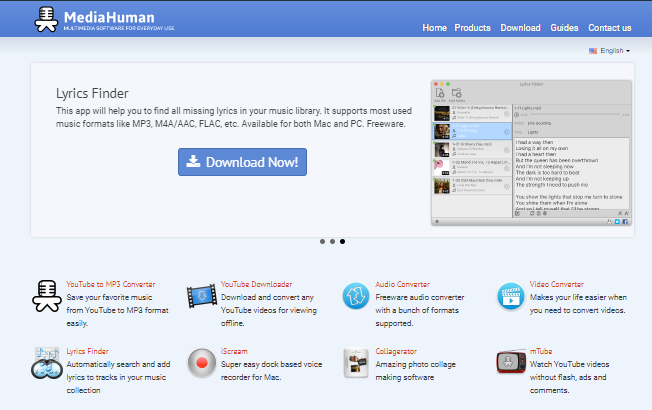Screen dimensions: 652x410
Task: Click 'Super easy dock based voice recorder' text
Action: 271,370
